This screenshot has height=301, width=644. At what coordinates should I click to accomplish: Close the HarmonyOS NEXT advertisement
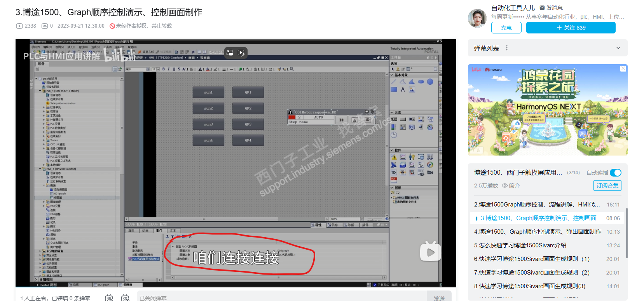(x=623, y=68)
